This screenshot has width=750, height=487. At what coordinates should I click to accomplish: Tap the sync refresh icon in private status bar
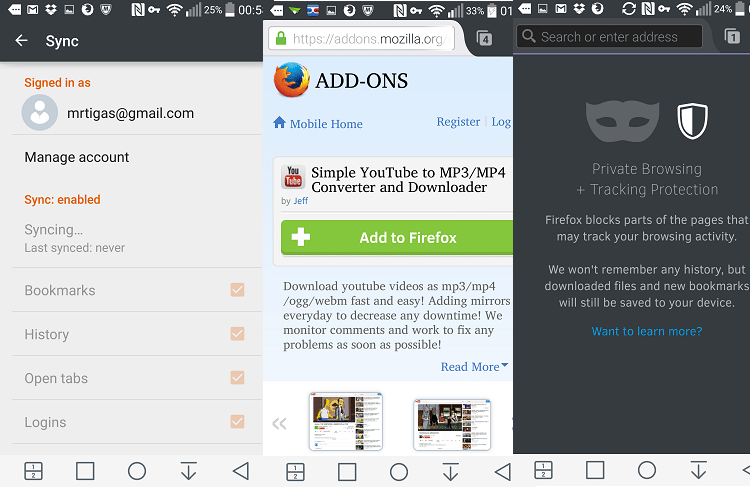pos(629,9)
